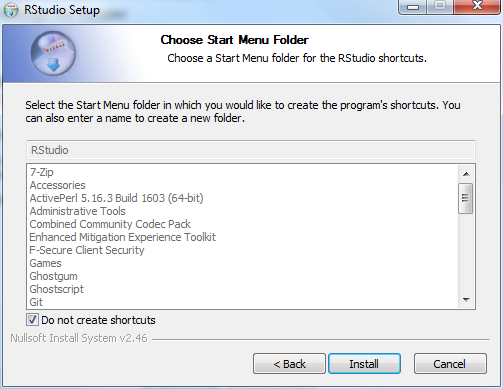Choose F-Secure Client Security folder

(87, 250)
